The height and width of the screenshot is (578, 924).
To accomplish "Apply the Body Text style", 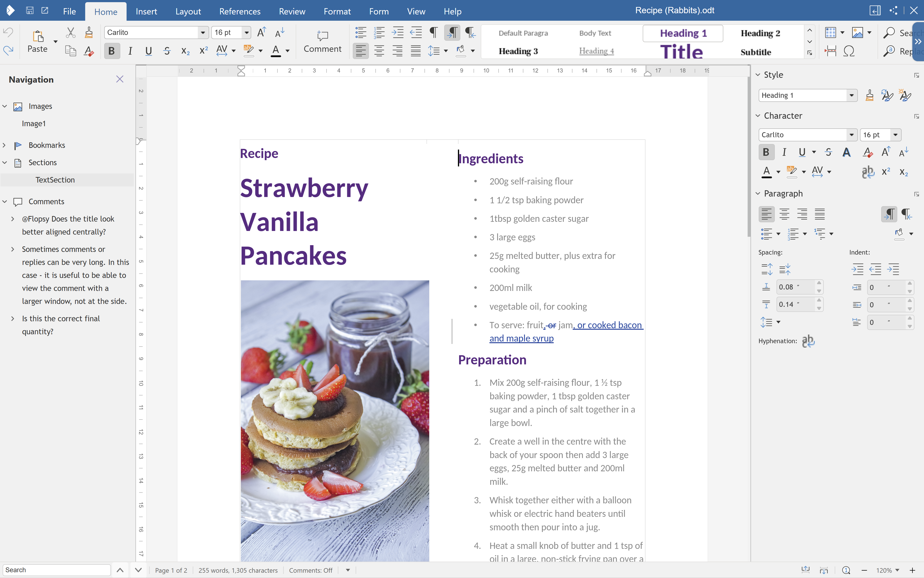I will (595, 33).
